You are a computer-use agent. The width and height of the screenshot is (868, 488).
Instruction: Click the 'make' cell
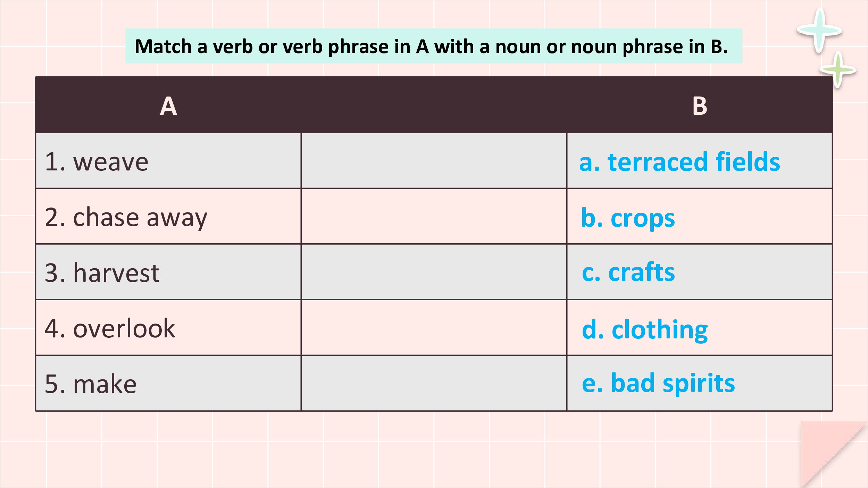pos(168,383)
